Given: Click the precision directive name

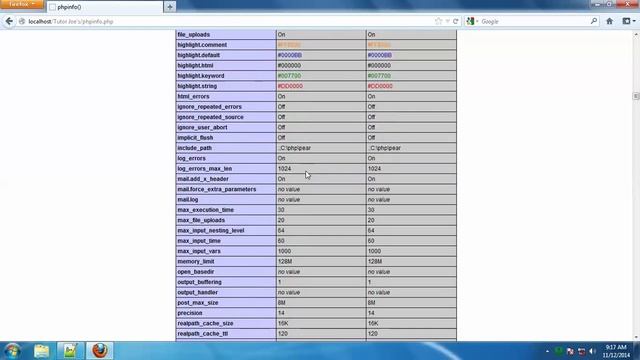Looking at the screenshot, I should point(190,313).
